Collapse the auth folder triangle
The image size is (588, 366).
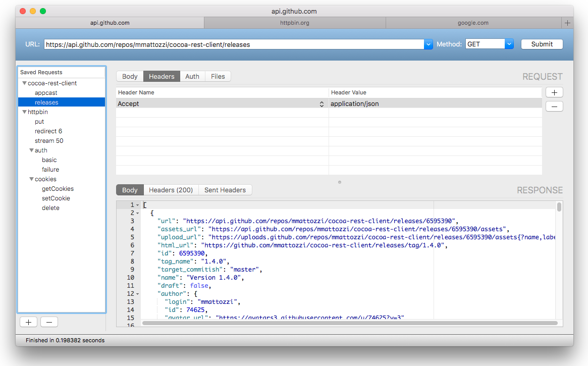pos(31,150)
